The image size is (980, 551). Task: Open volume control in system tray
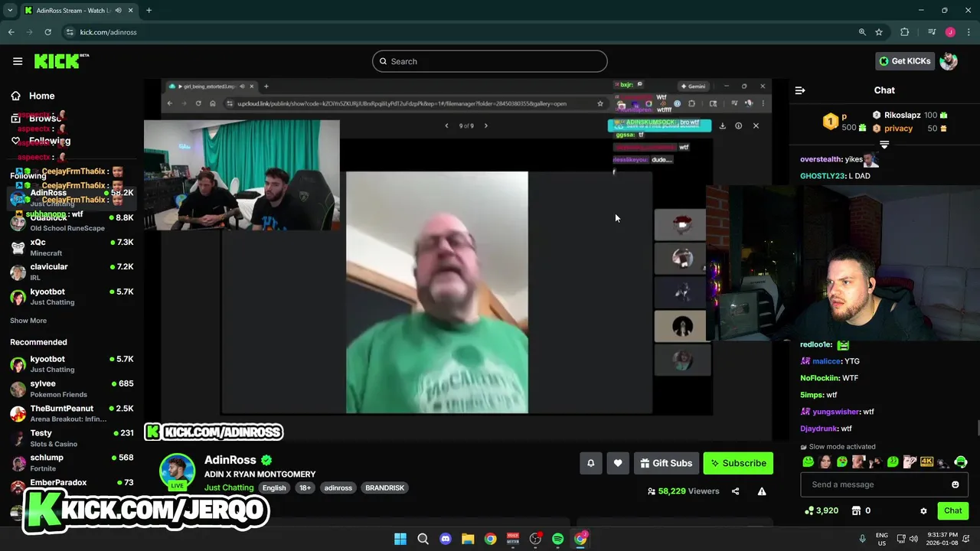pyautogui.click(x=914, y=539)
